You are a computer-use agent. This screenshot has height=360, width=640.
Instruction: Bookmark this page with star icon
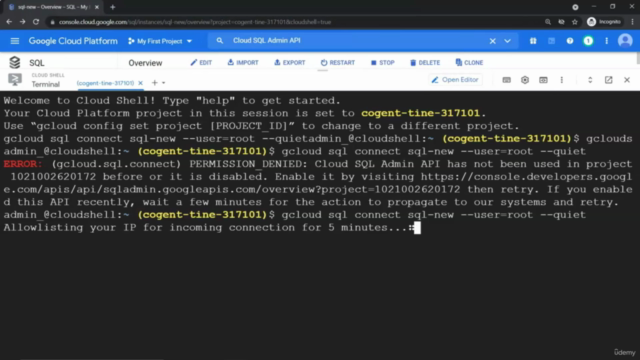click(575, 22)
